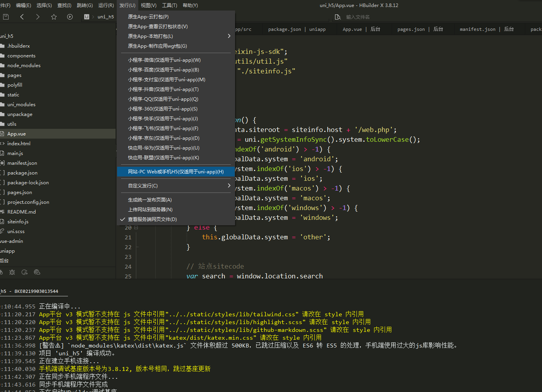Viewport: 542px width, 392px height.
Task: Choose 小程序-抖音(仅适用于uni-app)(T)
Action: coord(176,89)
